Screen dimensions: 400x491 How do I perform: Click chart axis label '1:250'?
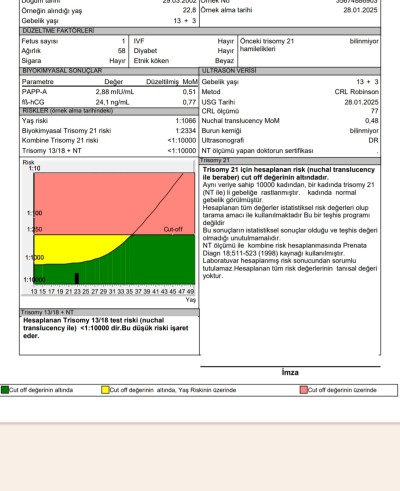[35, 230]
